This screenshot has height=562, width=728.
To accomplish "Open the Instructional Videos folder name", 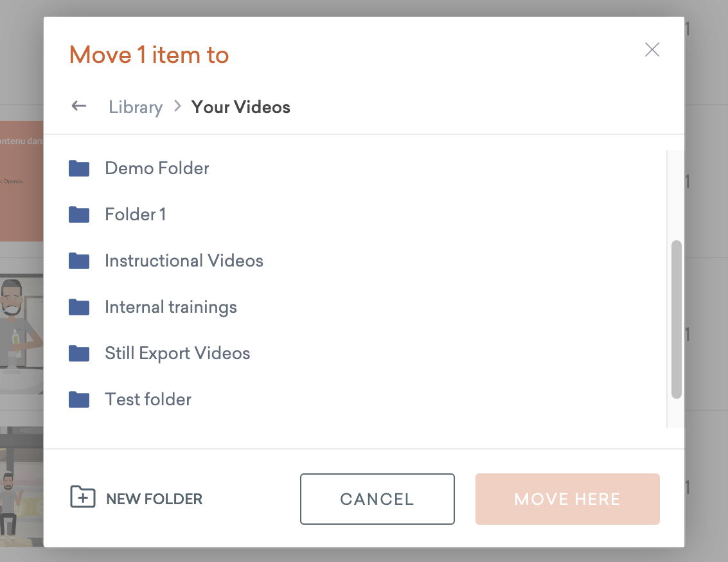I will pos(184,261).
